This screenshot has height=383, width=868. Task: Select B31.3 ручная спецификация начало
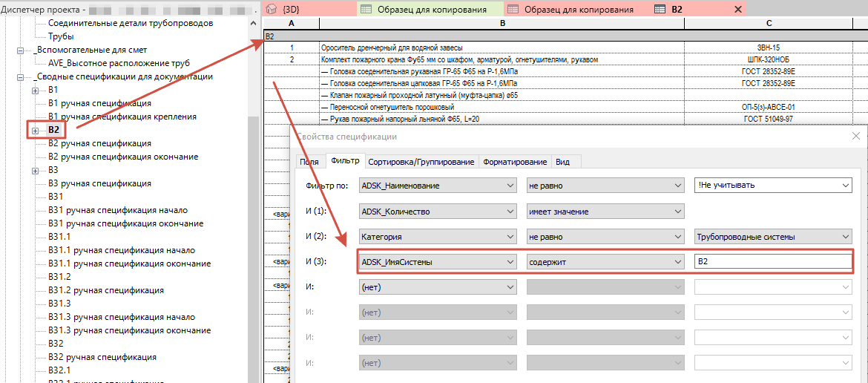pyautogui.click(x=121, y=317)
